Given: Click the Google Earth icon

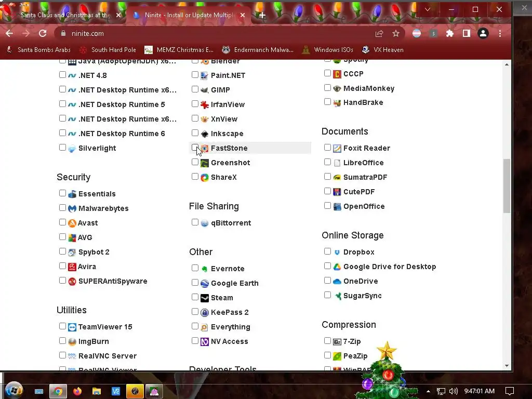Looking at the screenshot, I should pyautogui.click(x=204, y=283).
